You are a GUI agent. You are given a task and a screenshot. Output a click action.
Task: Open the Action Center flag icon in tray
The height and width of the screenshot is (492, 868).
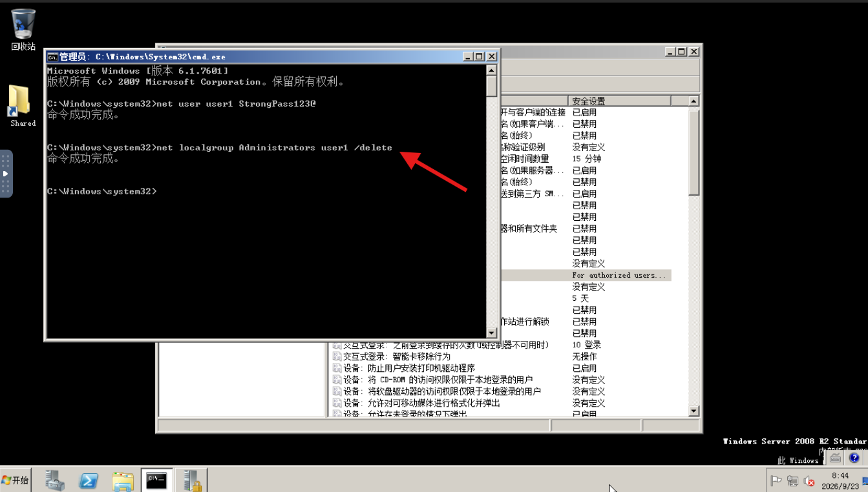pos(776,480)
